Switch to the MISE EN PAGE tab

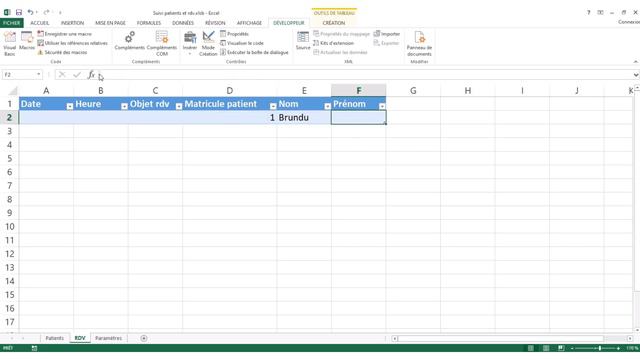[110, 23]
